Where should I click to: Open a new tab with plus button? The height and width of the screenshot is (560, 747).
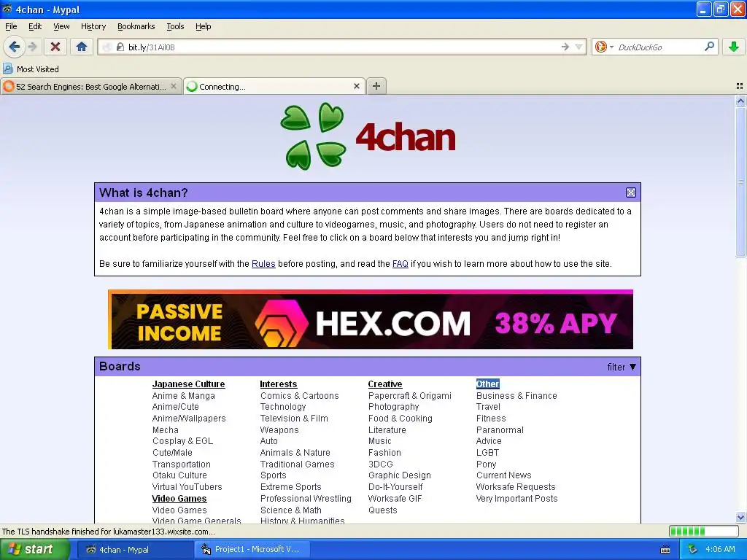click(376, 86)
